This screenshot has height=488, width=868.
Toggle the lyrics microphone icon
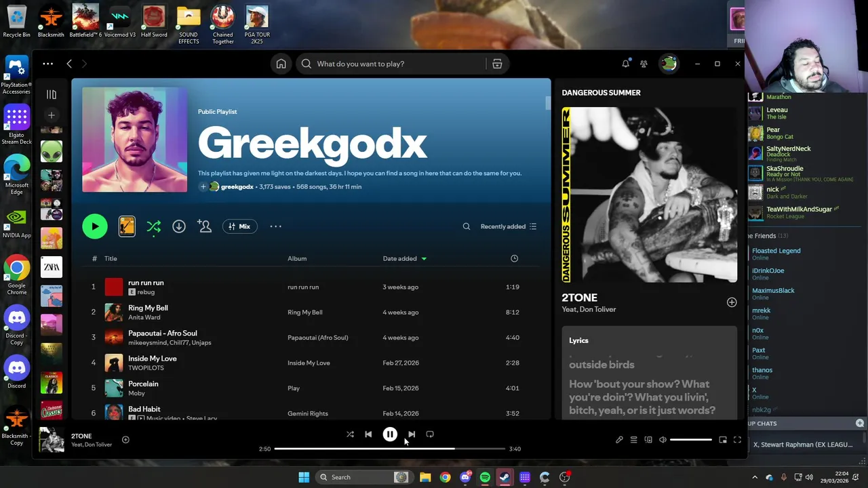619,440
